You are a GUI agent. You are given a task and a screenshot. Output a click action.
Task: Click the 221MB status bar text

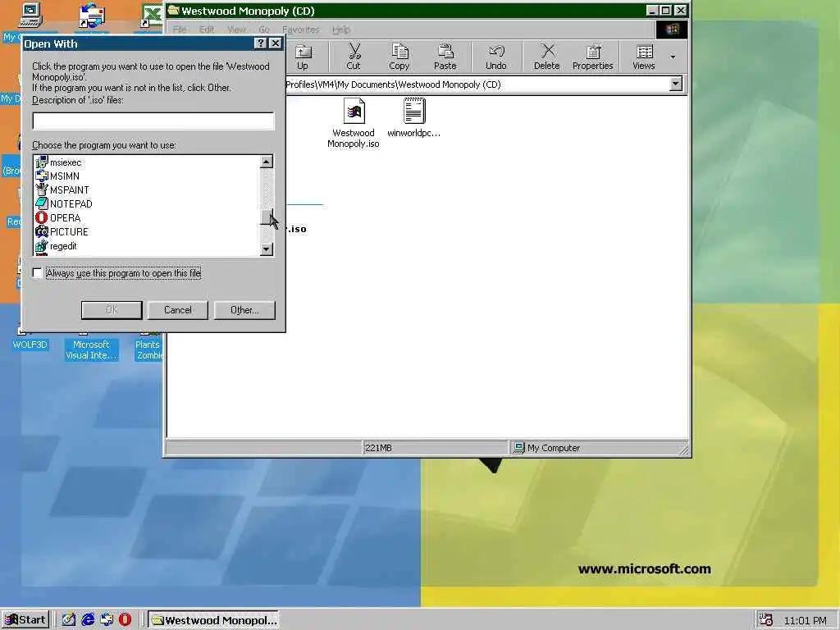click(x=378, y=448)
